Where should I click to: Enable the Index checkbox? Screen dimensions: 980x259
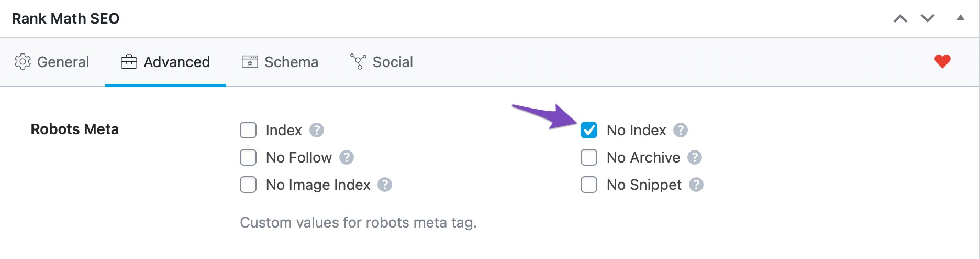click(248, 130)
